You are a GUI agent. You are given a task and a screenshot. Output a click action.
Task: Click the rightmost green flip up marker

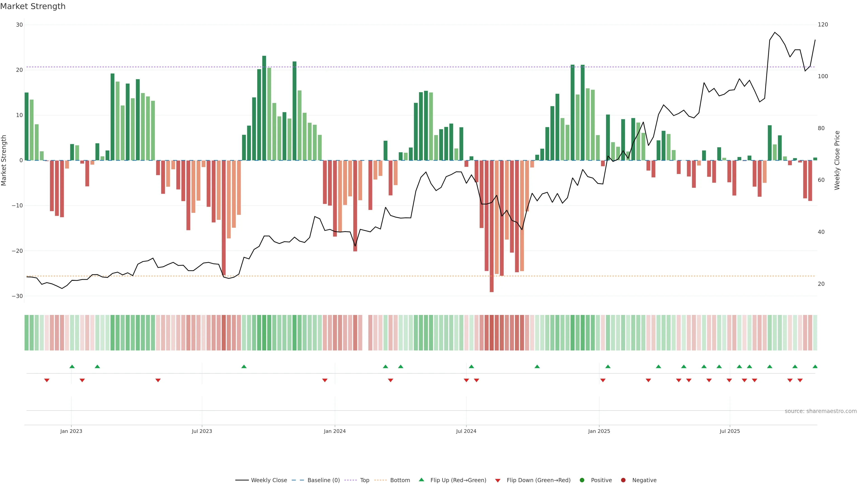tap(815, 366)
